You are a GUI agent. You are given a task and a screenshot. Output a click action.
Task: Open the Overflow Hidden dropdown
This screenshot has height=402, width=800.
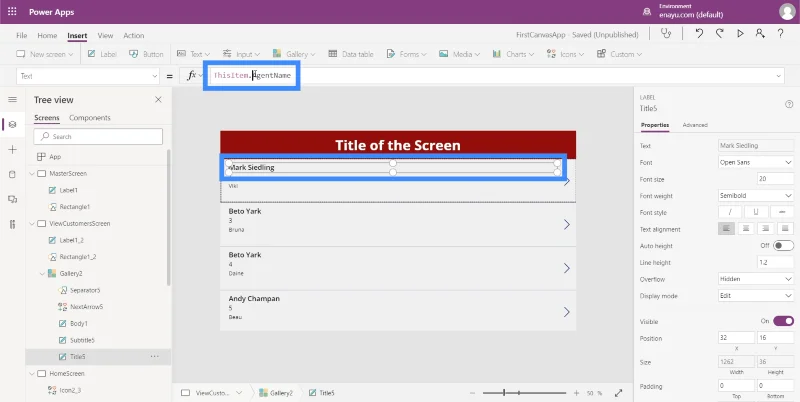(755, 279)
